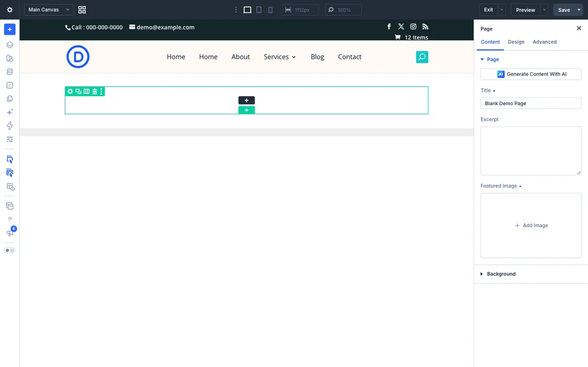Screen dimensions: 588x367
Task: Open the pages copy sidebar icon
Action: [x=10, y=99]
